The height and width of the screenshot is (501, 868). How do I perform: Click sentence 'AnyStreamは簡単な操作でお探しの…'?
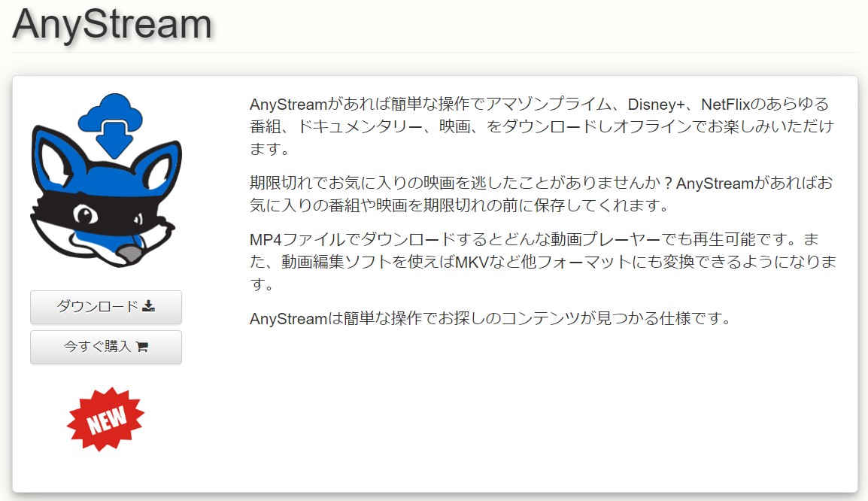pos(490,318)
